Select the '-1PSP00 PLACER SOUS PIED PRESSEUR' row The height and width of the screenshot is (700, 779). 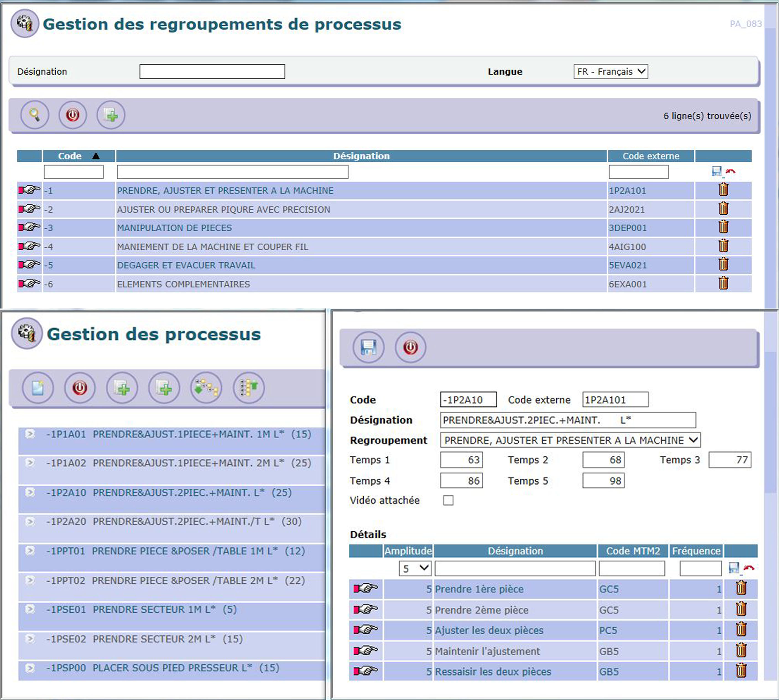172,671
